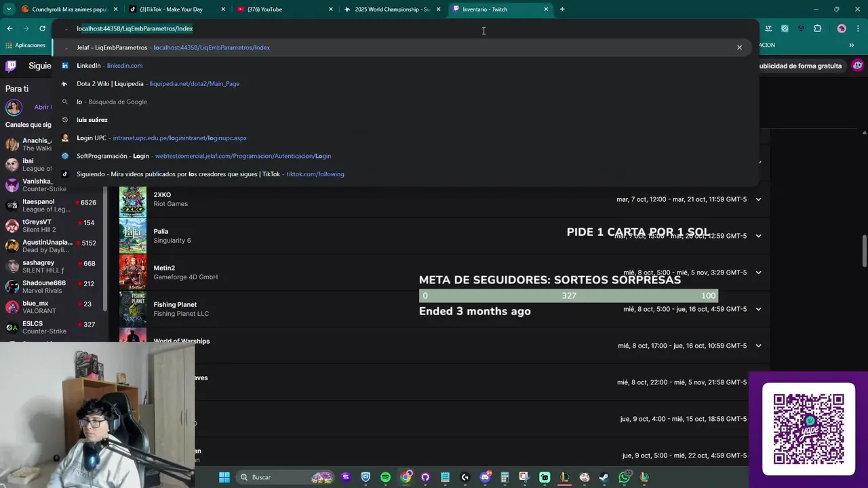The height and width of the screenshot is (488, 868).
Task: Open the new tab plus button
Action: pos(562,9)
